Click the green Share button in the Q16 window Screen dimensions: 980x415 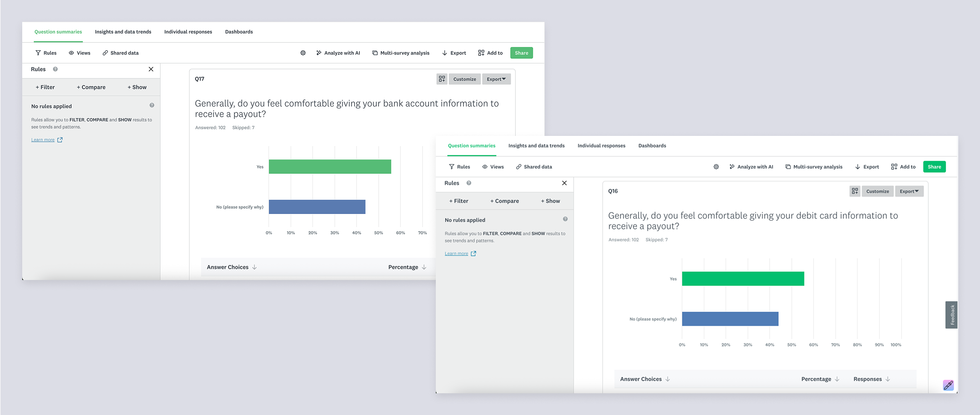click(x=934, y=167)
